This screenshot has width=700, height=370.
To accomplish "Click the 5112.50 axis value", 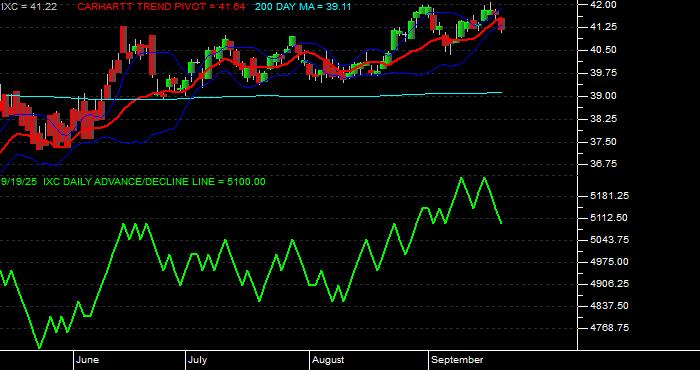I will (x=609, y=218).
